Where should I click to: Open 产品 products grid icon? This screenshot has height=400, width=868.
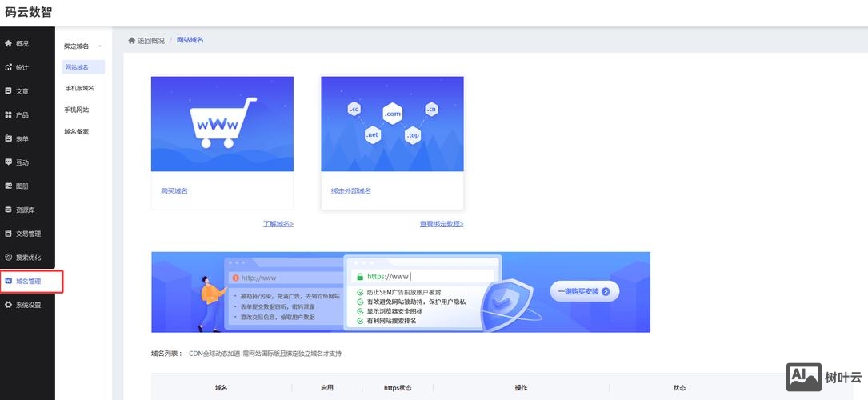tap(9, 115)
